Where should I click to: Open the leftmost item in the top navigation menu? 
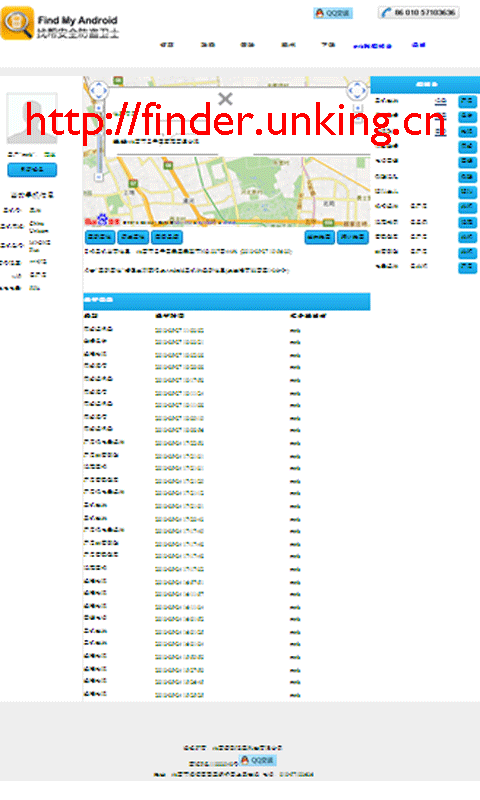(x=167, y=45)
